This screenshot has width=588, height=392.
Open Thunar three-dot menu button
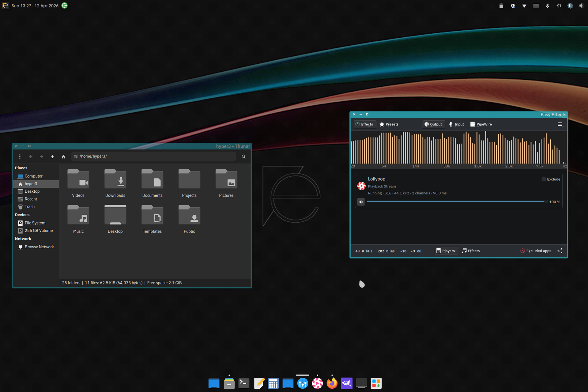[20, 156]
